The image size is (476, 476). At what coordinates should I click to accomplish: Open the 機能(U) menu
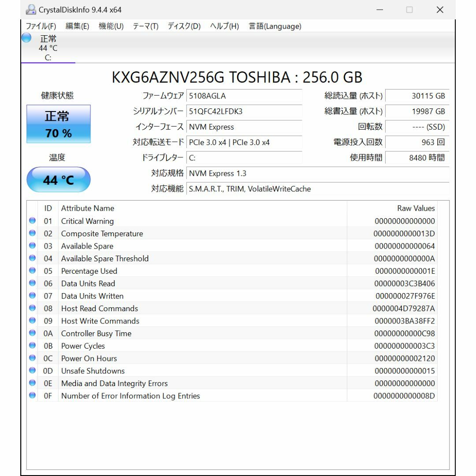click(x=111, y=26)
